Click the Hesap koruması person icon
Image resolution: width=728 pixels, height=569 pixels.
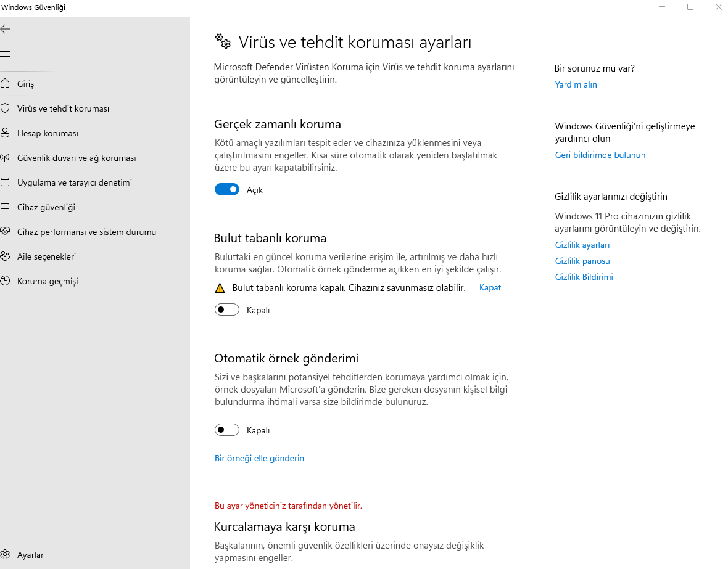click(6, 133)
